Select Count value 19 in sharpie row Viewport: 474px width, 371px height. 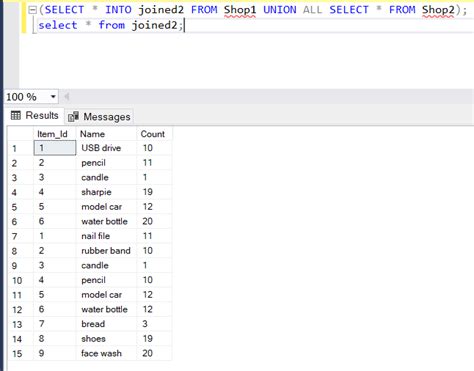coord(154,192)
